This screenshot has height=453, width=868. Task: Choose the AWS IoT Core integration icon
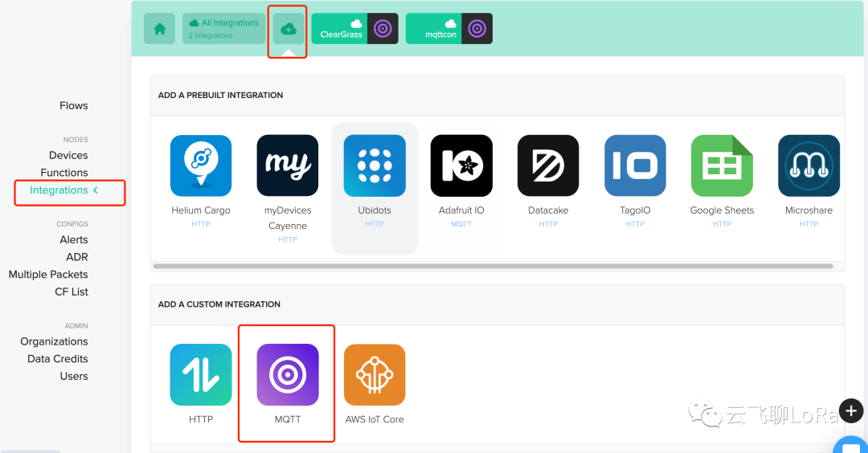coord(375,374)
